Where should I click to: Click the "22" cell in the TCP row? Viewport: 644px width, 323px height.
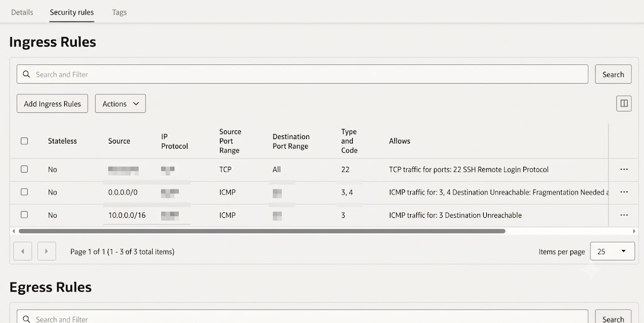[345, 169]
